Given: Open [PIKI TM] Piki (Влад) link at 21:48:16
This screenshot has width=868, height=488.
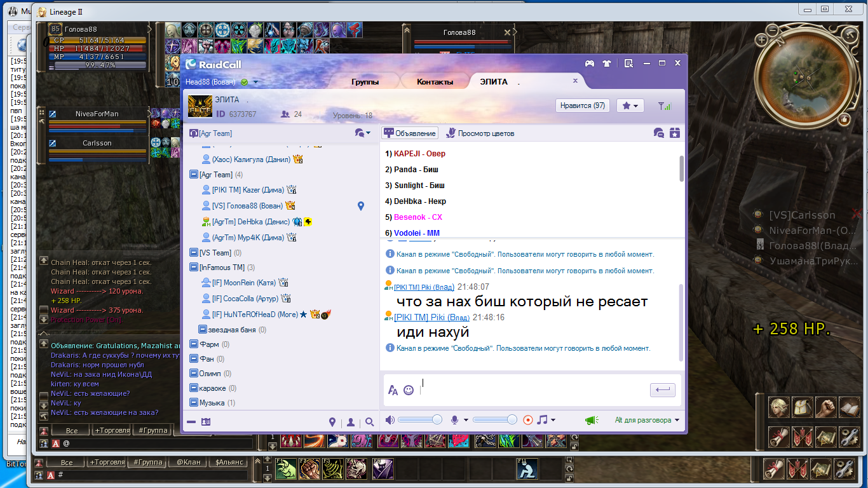Looking at the screenshot, I should [x=432, y=317].
